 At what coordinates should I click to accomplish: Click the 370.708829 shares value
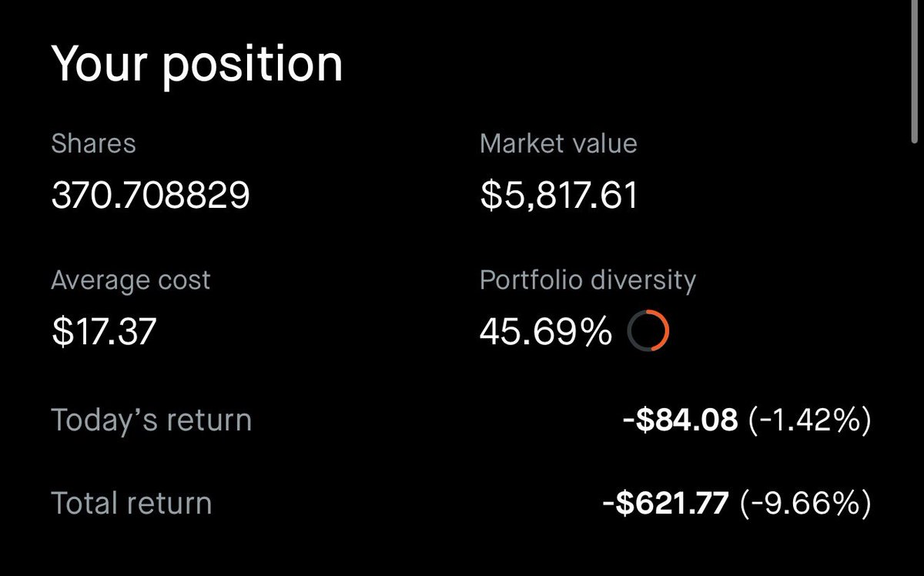pyautogui.click(x=151, y=196)
